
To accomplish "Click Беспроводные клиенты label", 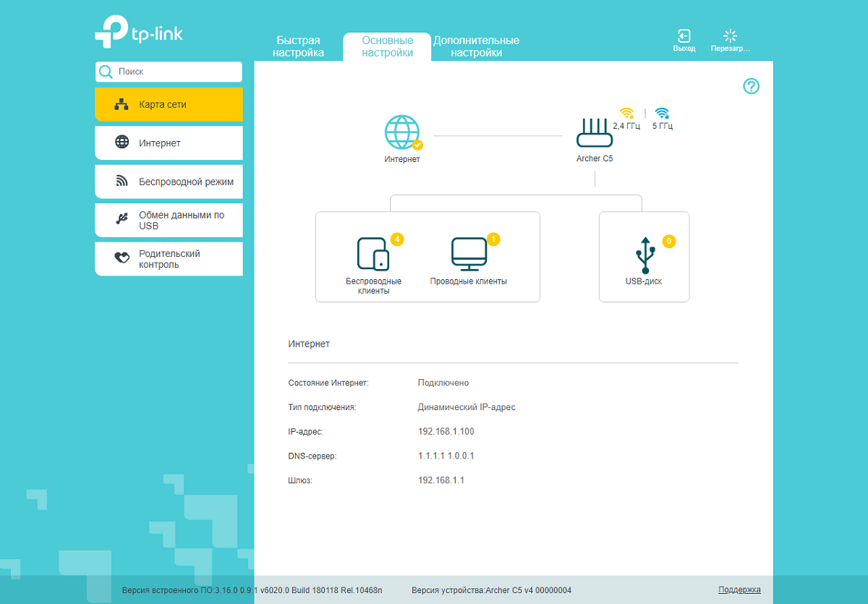I will click(374, 286).
